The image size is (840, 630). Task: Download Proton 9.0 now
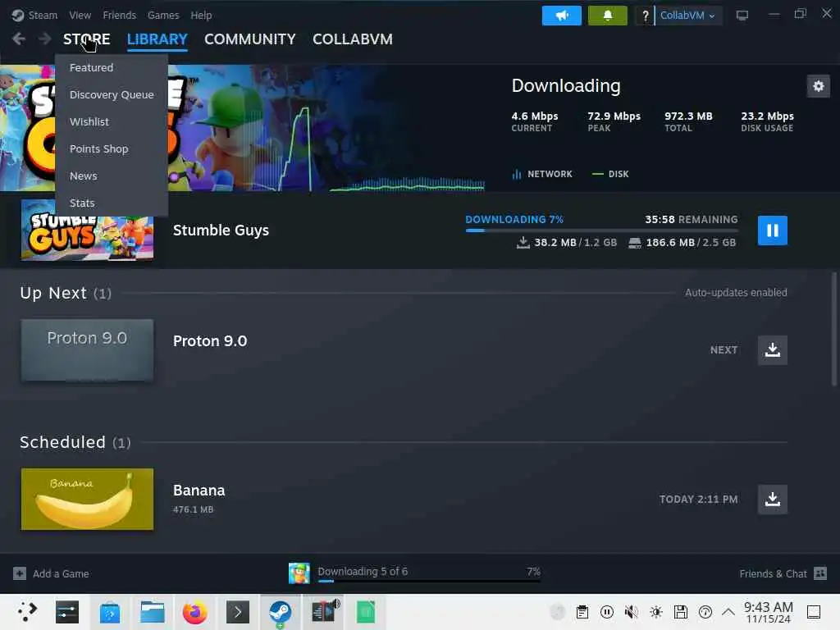tap(773, 349)
